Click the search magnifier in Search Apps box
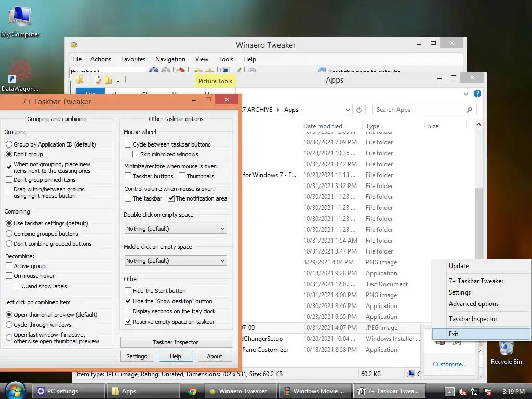Image resolution: width=532 pixels, height=399 pixels. [469, 110]
